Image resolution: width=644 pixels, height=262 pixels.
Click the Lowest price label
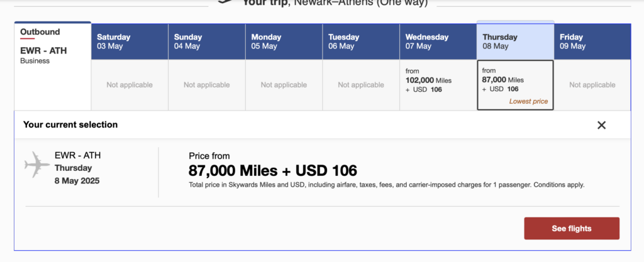point(528,101)
